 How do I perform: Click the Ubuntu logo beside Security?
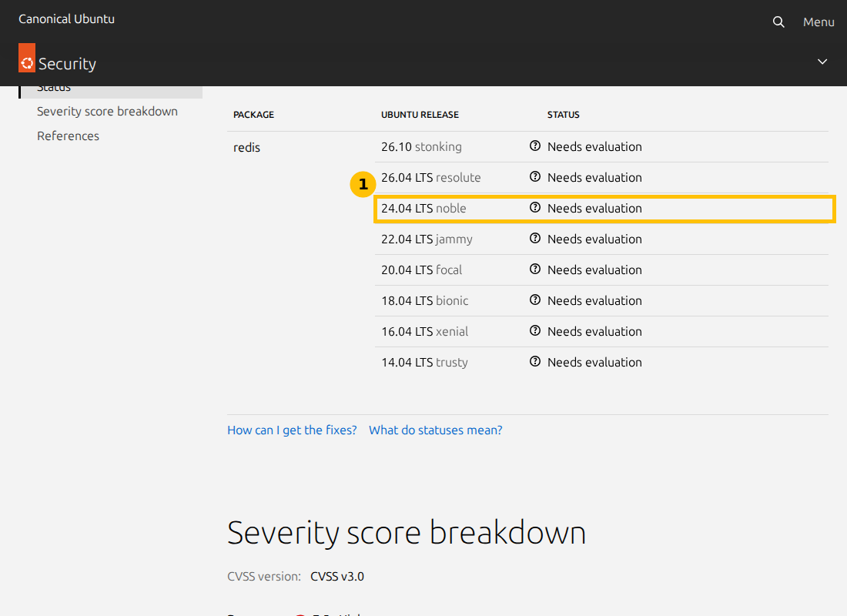tap(27, 58)
